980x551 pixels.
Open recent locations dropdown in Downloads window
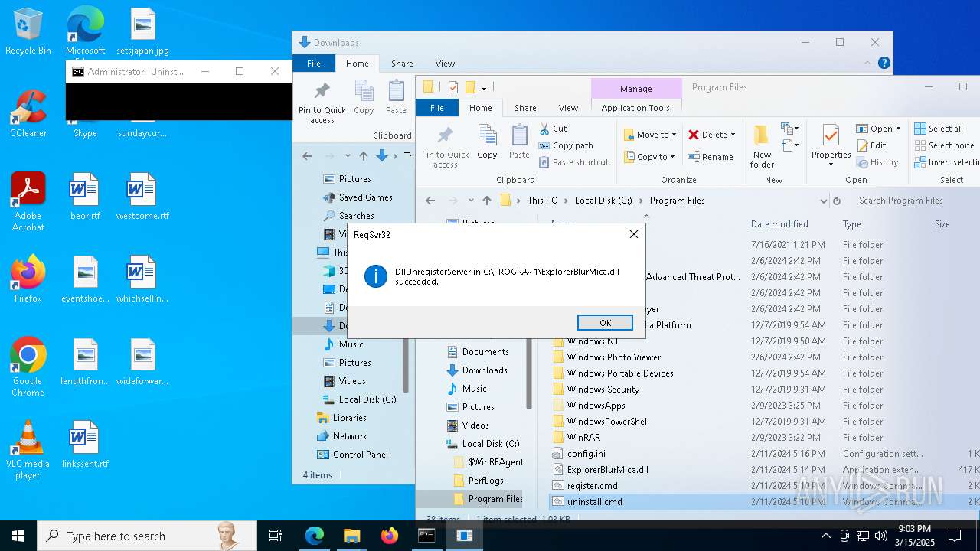347,156
